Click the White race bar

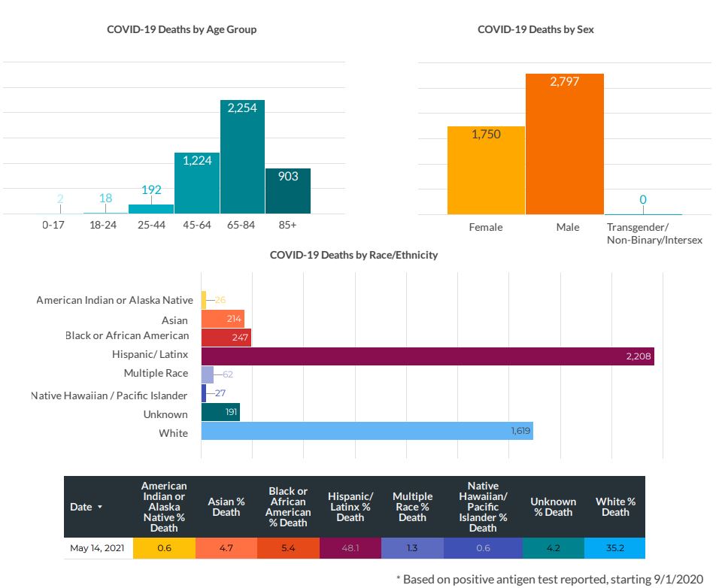coord(367,432)
